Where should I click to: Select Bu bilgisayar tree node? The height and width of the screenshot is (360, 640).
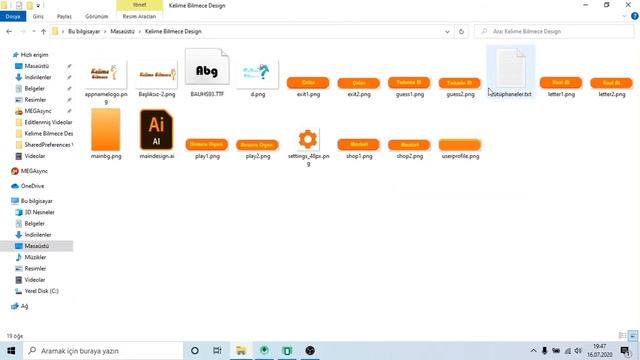pyautogui.click(x=36, y=201)
